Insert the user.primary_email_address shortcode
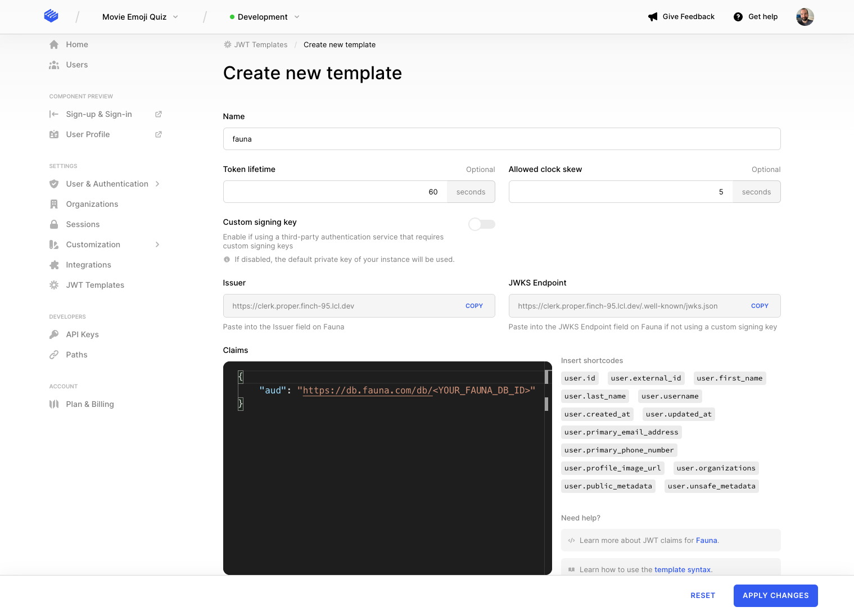854x616 pixels. (x=621, y=432)
